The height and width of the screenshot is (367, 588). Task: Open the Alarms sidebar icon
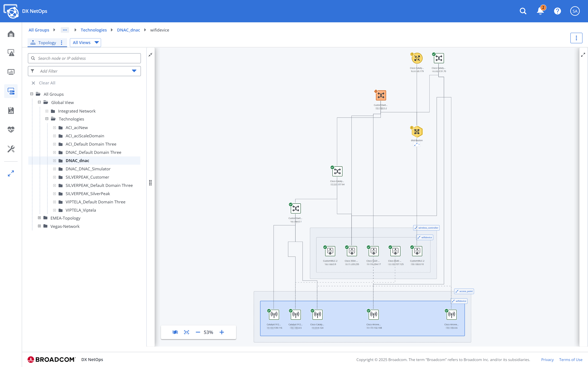point(11,53)
